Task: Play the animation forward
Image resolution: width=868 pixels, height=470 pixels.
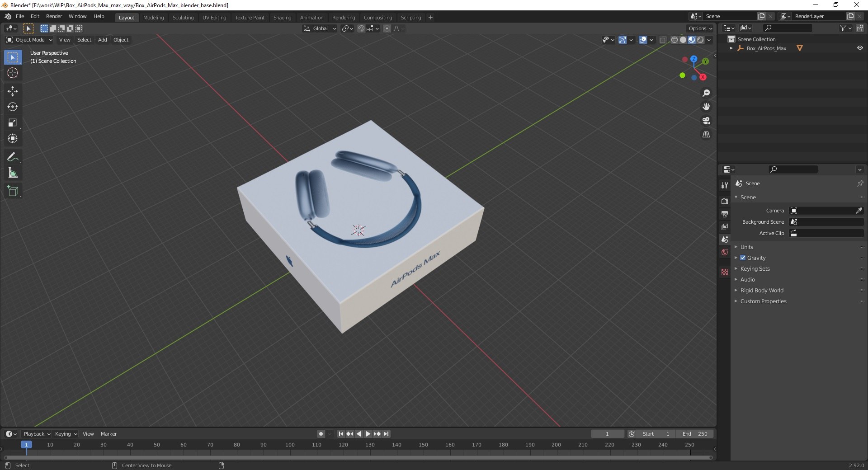Action: 368,434
